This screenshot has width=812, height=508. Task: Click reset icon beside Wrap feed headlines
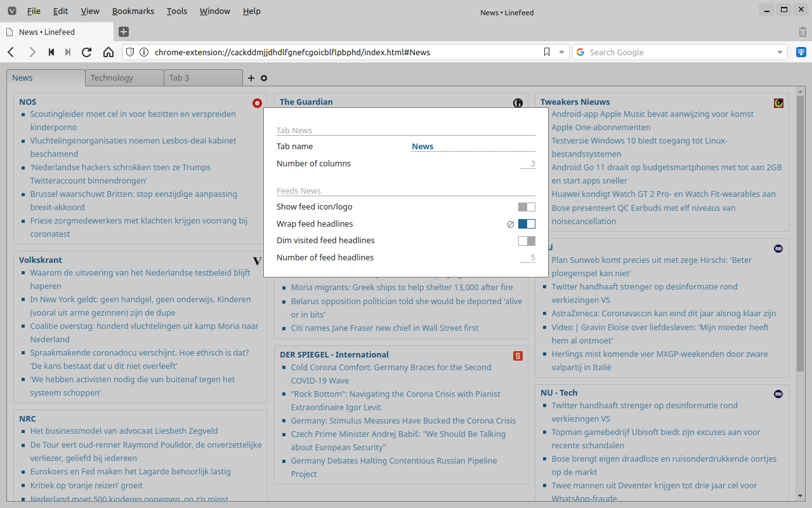coord(510,224)
